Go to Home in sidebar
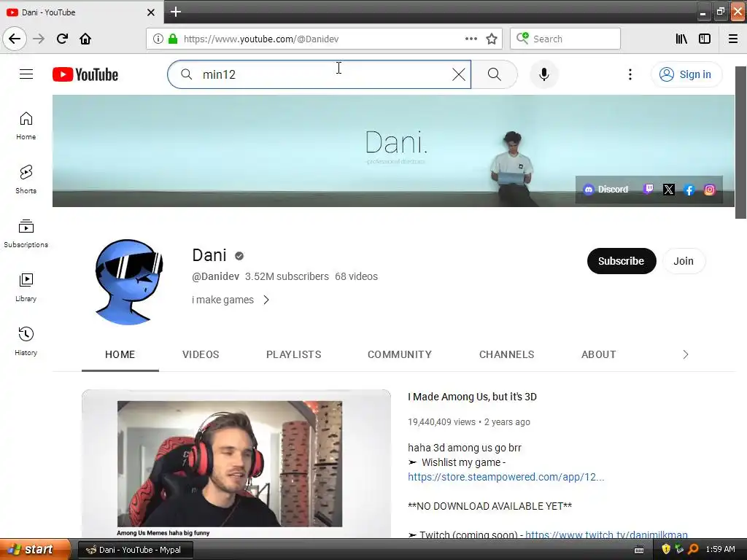The width and height of the screenshot is (747, 560). (x=26, y=126)
